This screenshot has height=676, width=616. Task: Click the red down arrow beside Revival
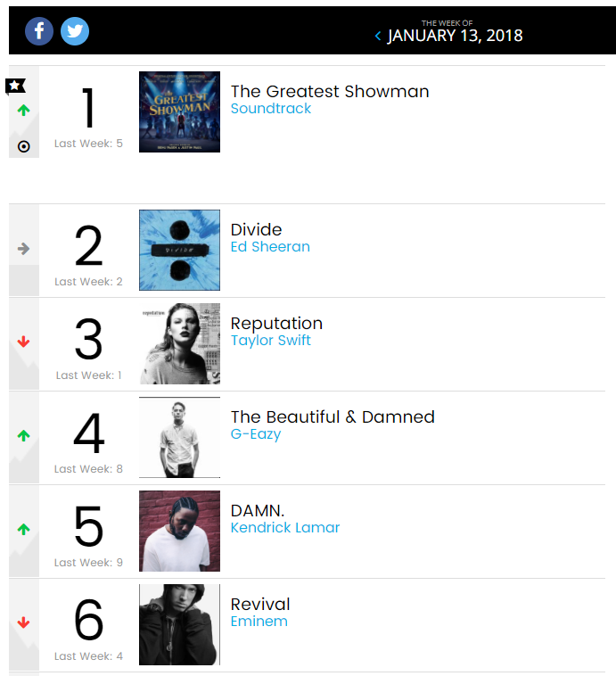(24, 622)
